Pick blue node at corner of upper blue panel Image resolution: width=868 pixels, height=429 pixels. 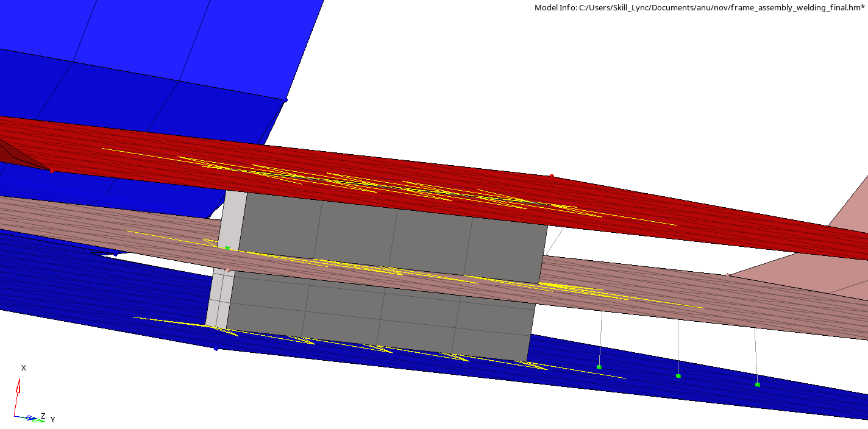click(285, 99)
